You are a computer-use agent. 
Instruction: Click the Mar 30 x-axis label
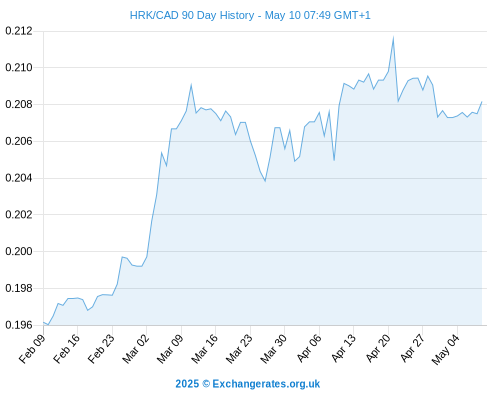[273, 349]
